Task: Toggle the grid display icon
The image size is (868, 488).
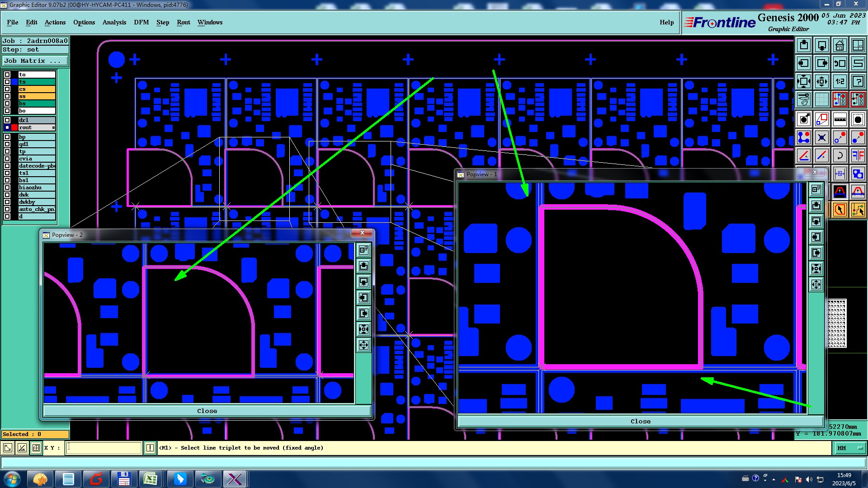Action: click(822, 99)
